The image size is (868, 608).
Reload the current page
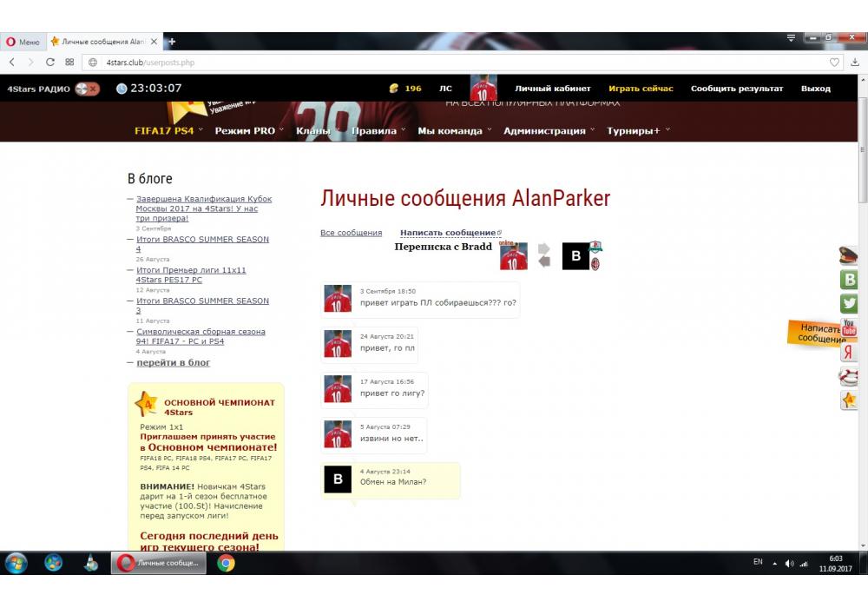click(x=49, y=62)
